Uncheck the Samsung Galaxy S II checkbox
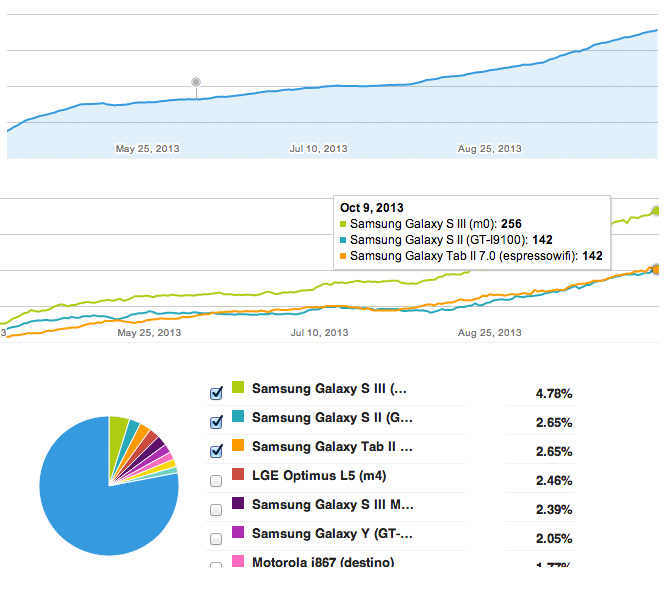Image resolution: width=665 pixels, height=600 pixels. (x=216, y=422)
